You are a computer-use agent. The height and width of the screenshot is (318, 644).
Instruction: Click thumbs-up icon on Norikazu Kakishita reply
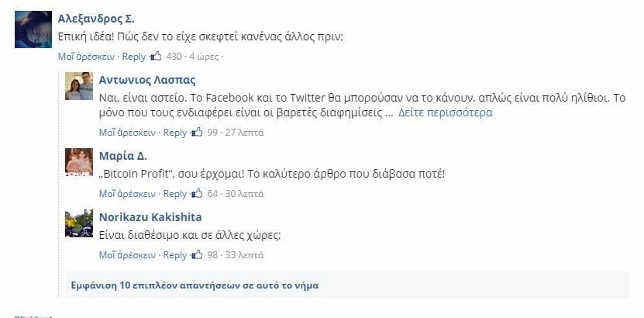(197, 254)
